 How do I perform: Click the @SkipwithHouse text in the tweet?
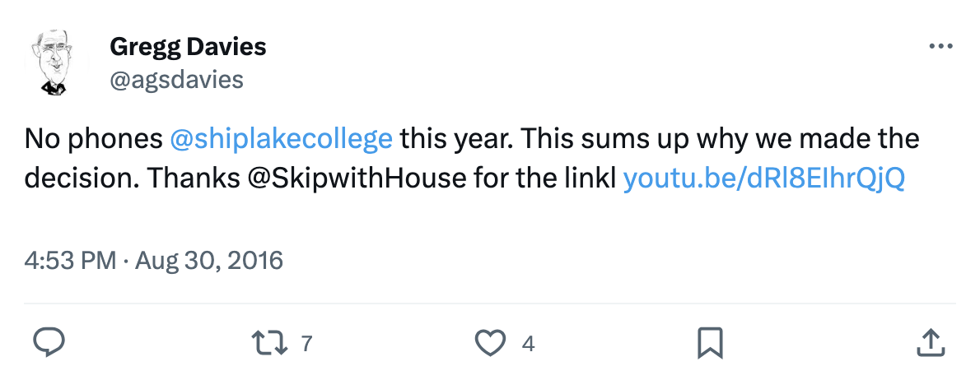[357, 178]
